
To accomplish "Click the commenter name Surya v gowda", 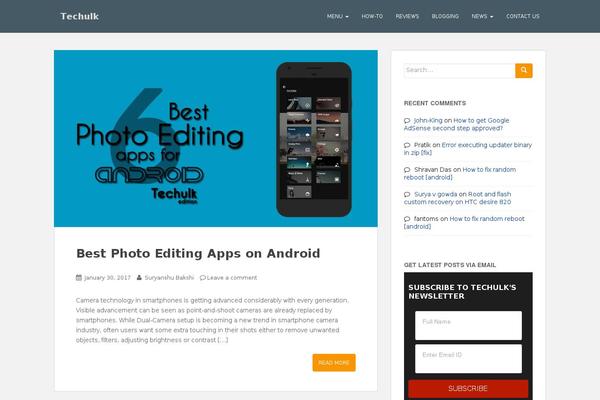I will click(435, 194).
